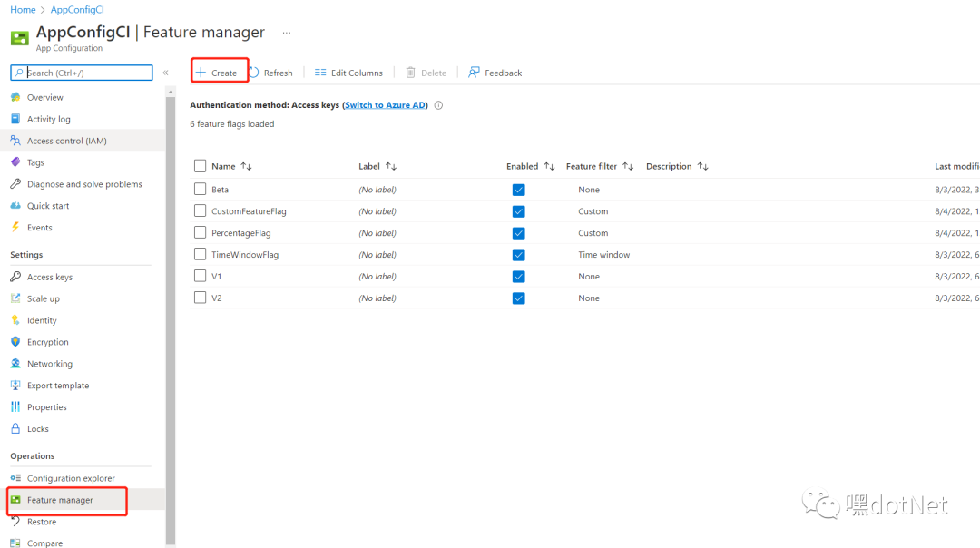
Task: Click the info icon next to Switch to Azure AD
Action: 439,105
